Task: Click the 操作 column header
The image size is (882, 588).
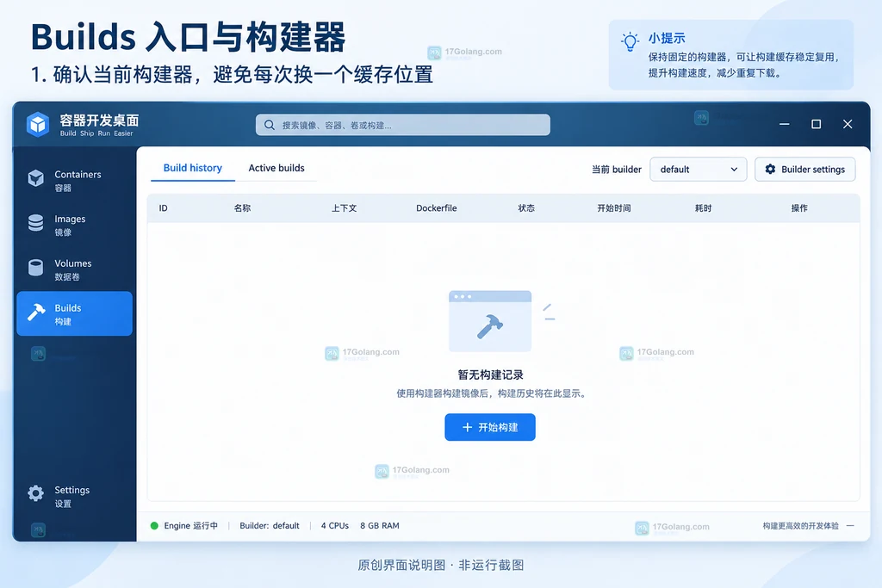Action: tap(799, 208)
